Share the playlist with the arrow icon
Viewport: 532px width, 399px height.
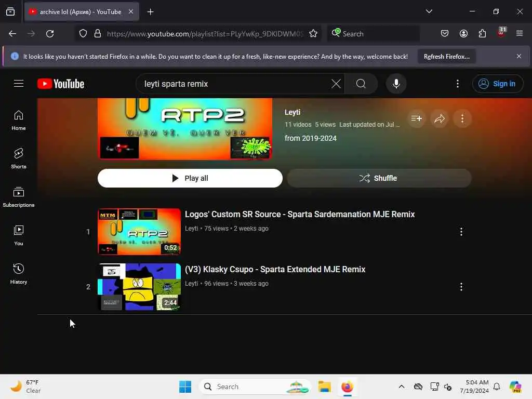(x=440, y=118)
